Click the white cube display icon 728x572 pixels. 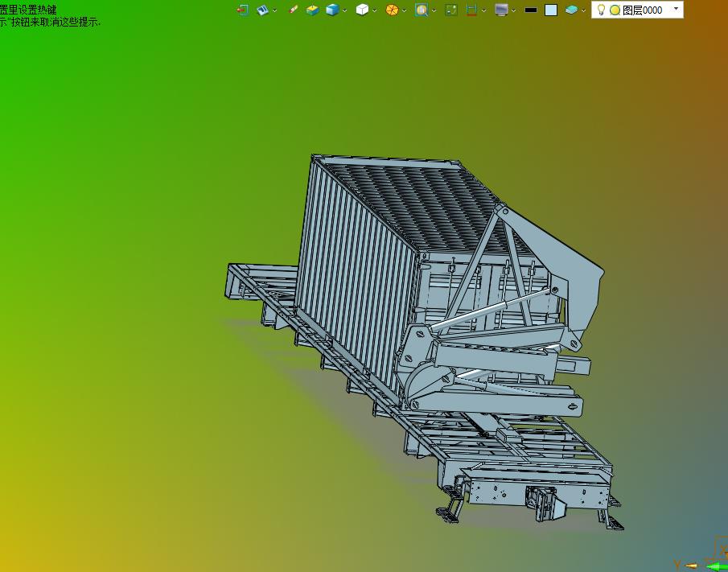(362, 10)
